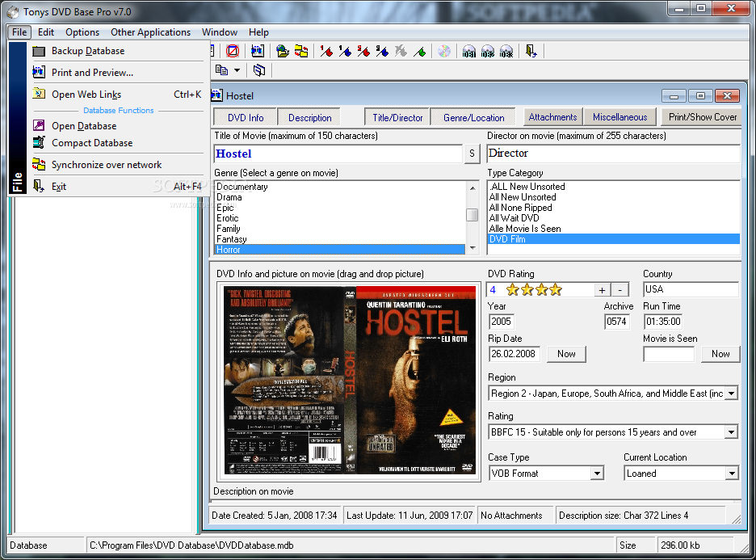Viewport: 756px width, 560px height.
Task: Select Exit in the File menu
Action: [118, 186]
